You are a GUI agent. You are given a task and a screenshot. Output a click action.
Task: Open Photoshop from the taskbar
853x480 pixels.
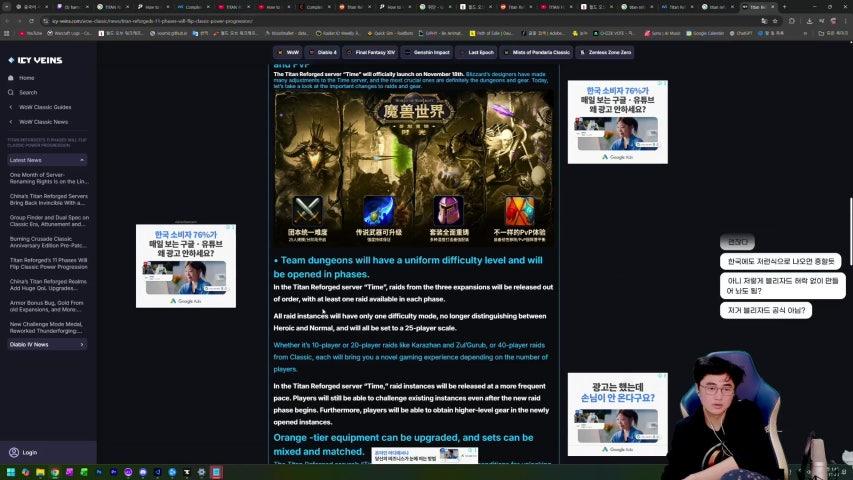[98, 472]
